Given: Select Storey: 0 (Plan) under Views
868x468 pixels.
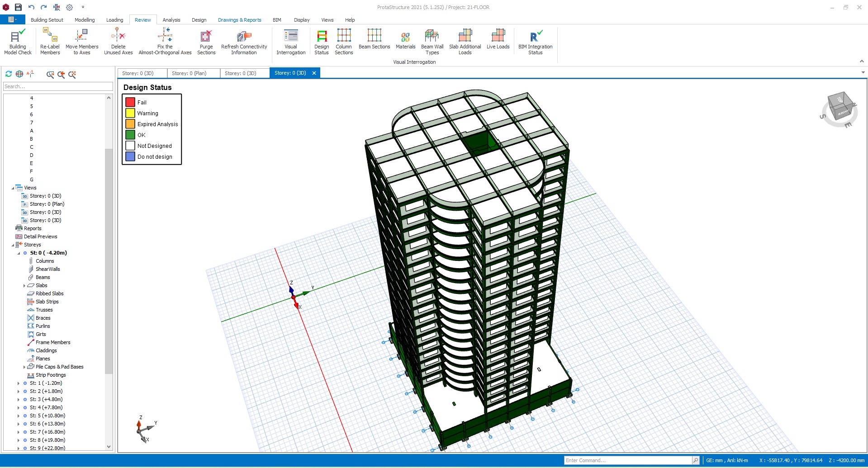Looking at the screenshot, I should [x=47, y=204].
